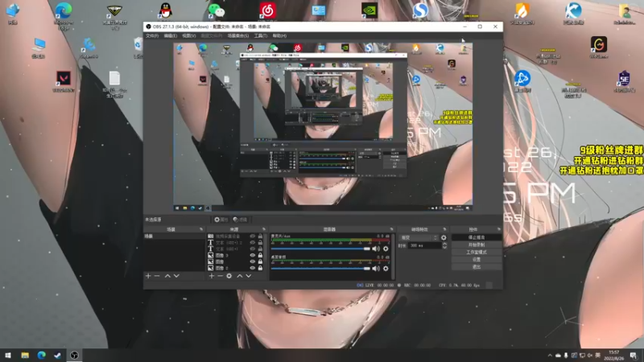644x362 pixels.
Task: Click the 停止推流 button
Action: point(477,237)
